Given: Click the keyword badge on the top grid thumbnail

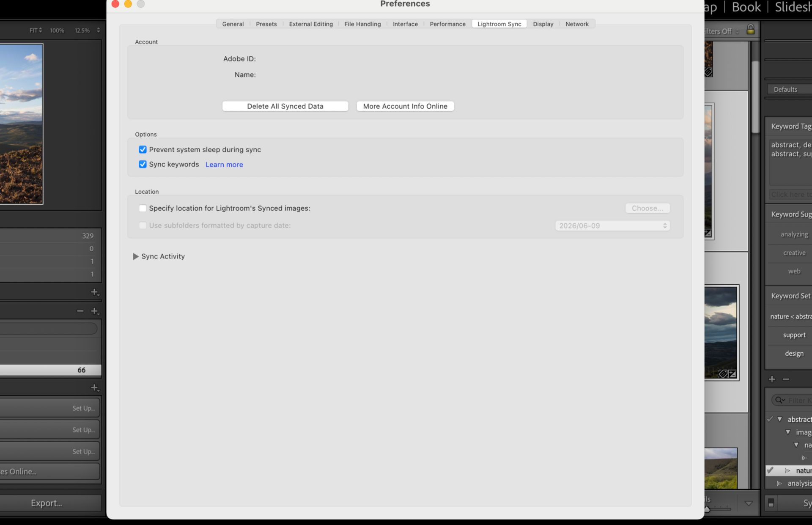Looking at the screenshot, I should coord(708,72).
